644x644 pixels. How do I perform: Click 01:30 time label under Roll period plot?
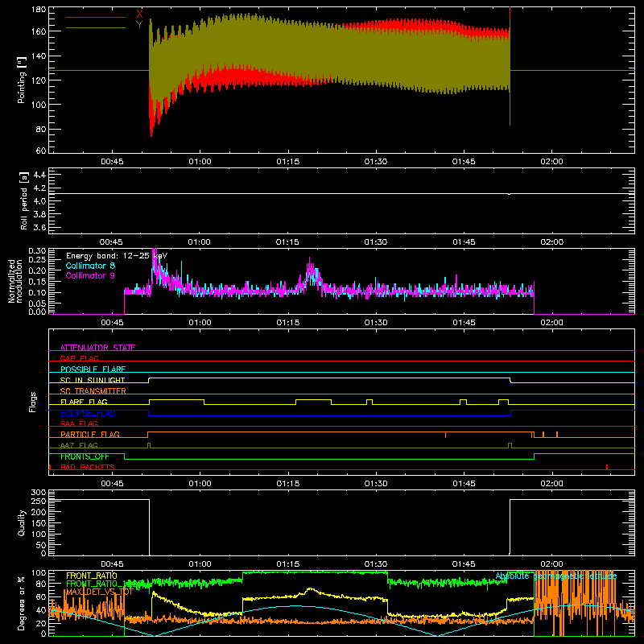(x=376, y=242)
